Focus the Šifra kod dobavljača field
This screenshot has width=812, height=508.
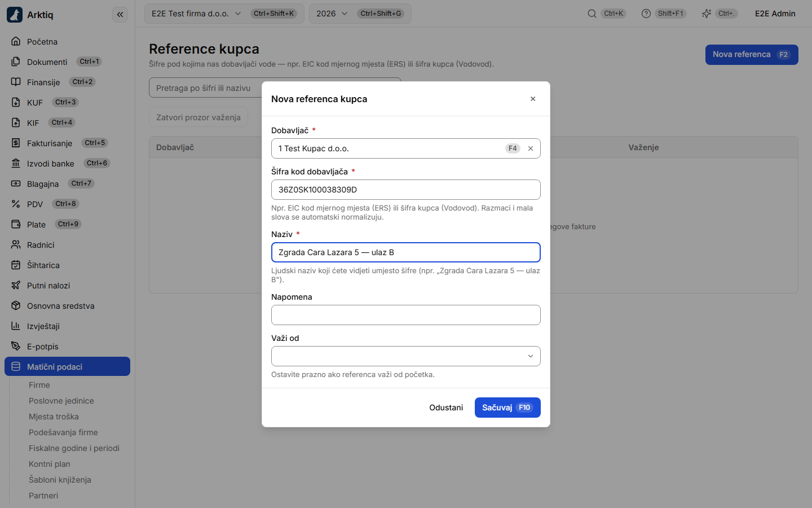[x=406, y=190]
